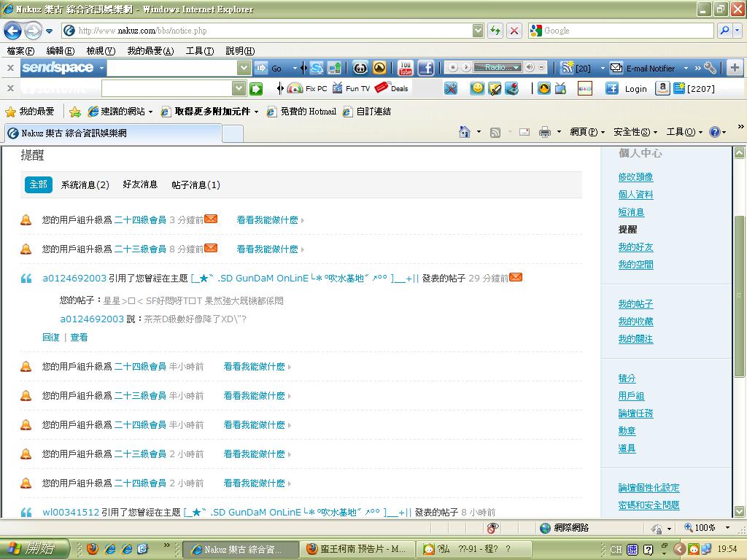Open the 說明(H) menu
The width and height of the screenshot is (747, 560).
click(x=240, y=50)
